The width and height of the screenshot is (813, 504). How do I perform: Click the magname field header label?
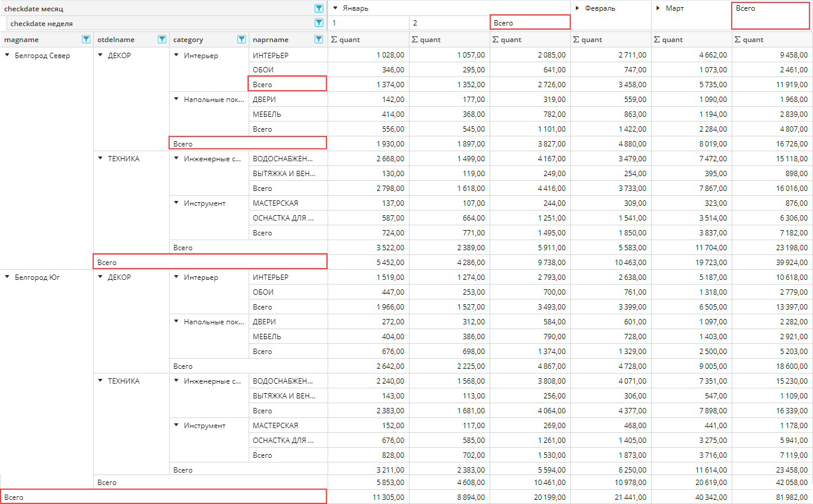coord(22,40)
